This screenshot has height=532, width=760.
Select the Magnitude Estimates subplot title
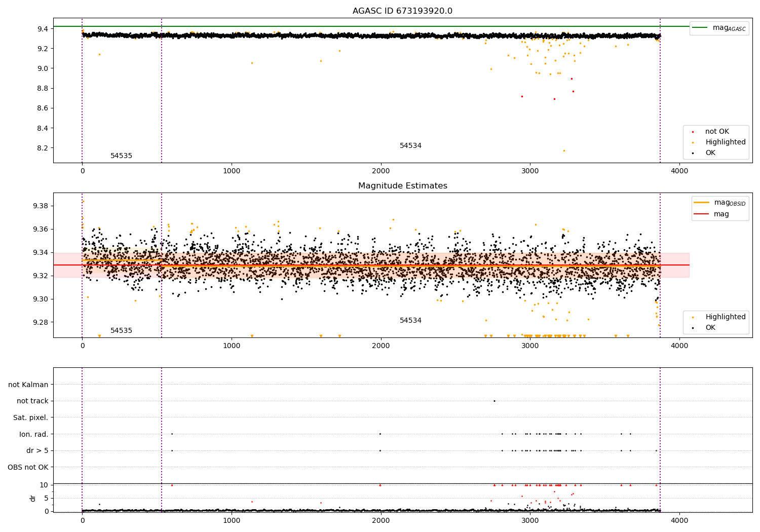(402, 186)
